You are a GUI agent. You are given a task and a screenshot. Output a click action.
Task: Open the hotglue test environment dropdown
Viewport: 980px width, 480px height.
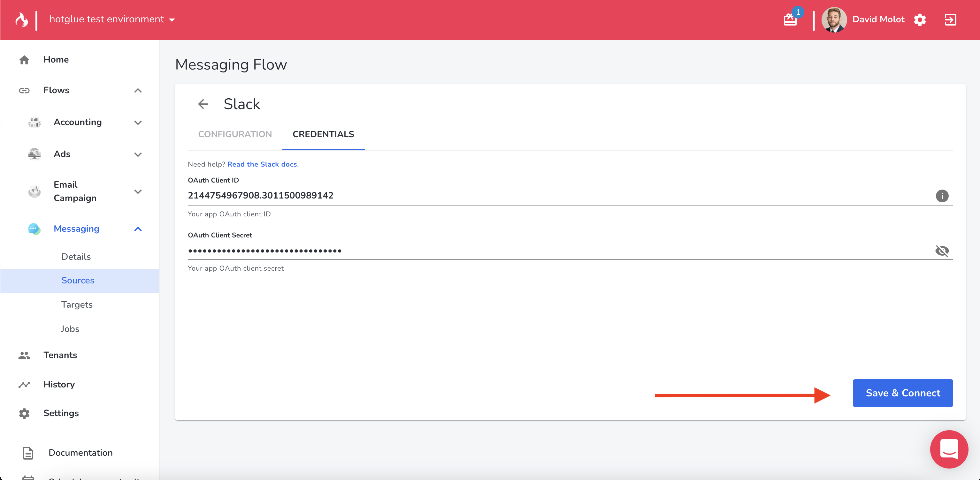112,19
